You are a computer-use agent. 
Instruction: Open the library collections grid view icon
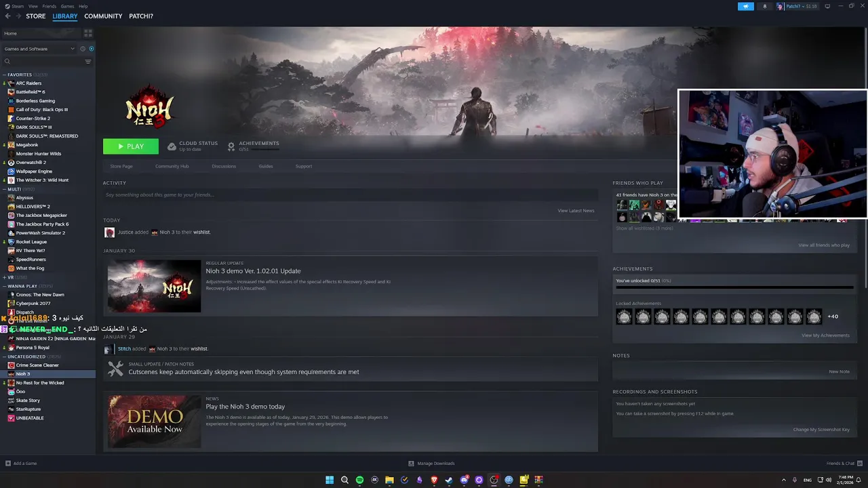coord(88,33)
